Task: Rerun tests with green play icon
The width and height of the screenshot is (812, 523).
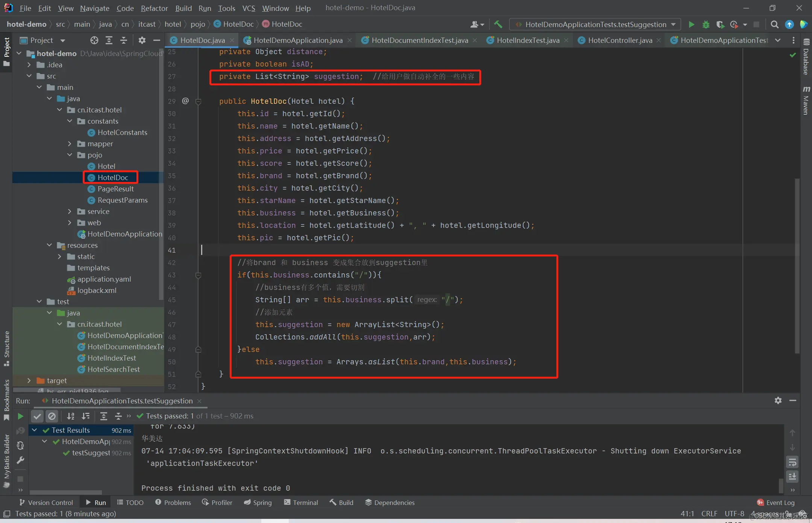Action: coord(20,416)
